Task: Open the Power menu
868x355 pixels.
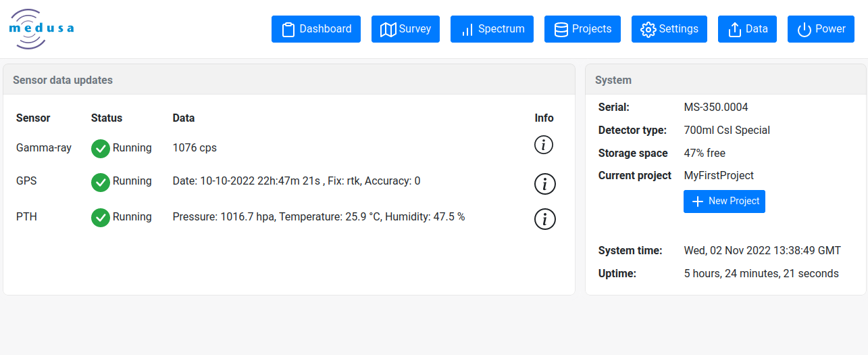Action: click(x=821, y=29)
